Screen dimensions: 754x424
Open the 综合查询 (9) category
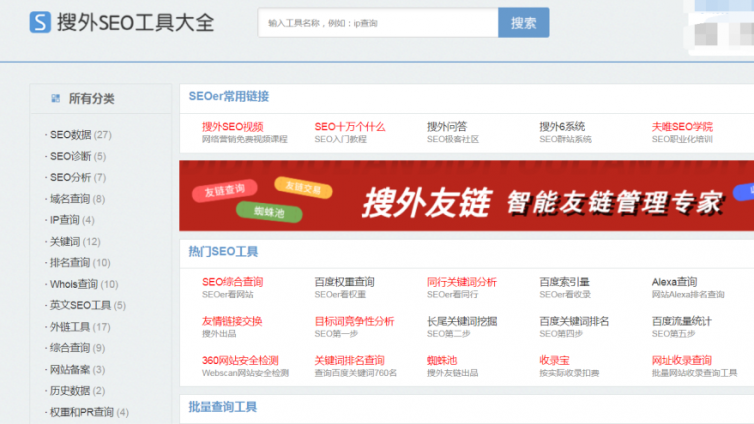coord(77,348)
